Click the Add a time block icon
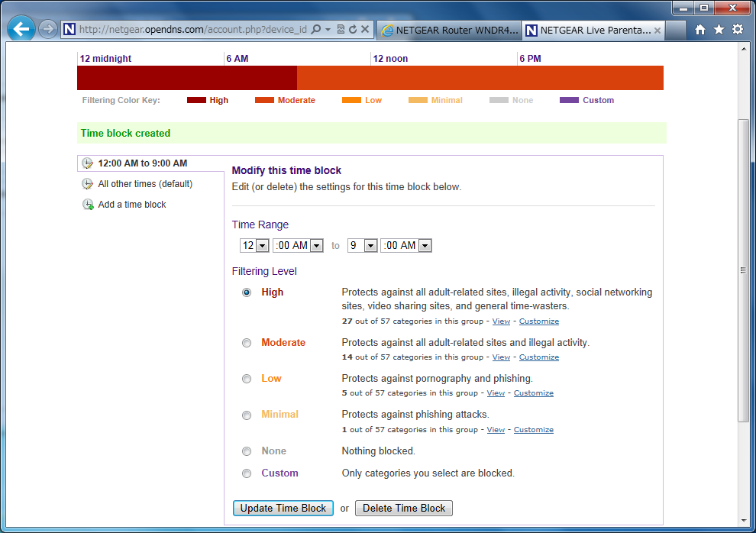 click(x=88, y=205)
